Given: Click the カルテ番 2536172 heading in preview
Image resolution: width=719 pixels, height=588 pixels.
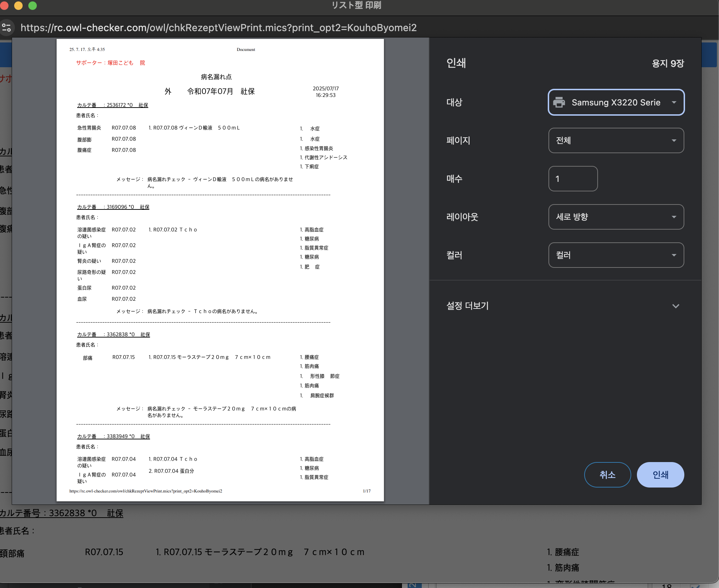Looking at the screenshot, I should pos(113,105).
